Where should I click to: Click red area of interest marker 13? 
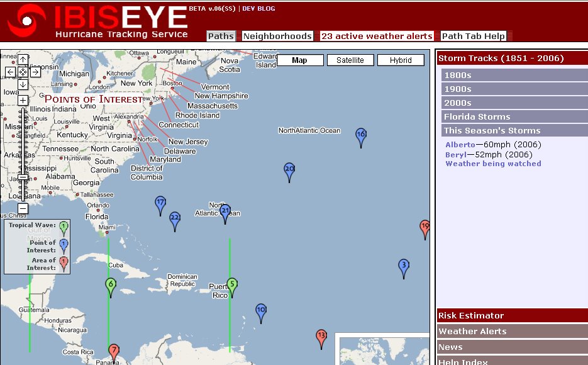click(321, 337)
